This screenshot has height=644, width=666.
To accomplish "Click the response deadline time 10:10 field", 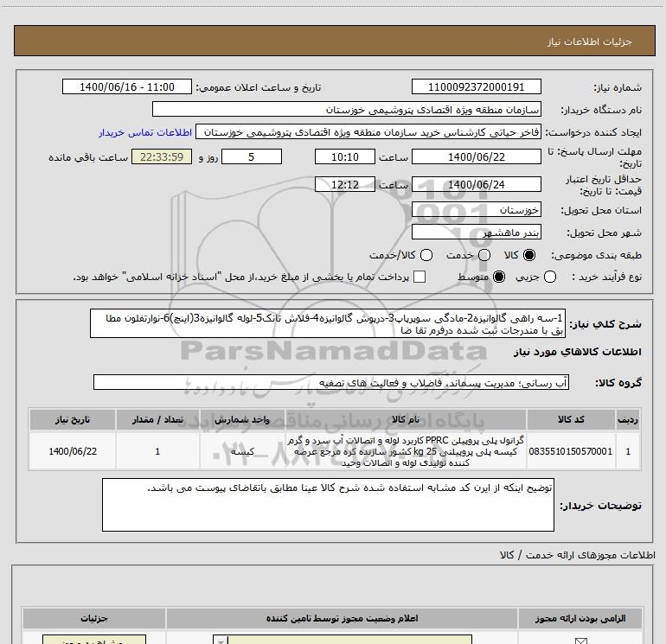I will 345,157.
